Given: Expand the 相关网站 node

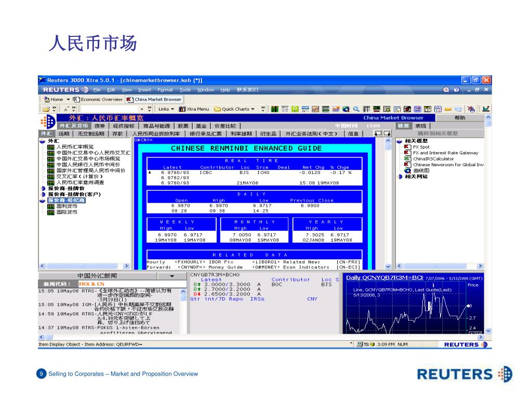Looking at the screenshot, I should coord(400,177).
